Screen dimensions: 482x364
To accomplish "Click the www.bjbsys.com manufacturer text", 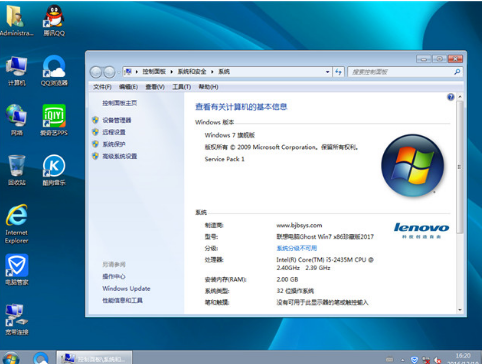I will 299,225.
